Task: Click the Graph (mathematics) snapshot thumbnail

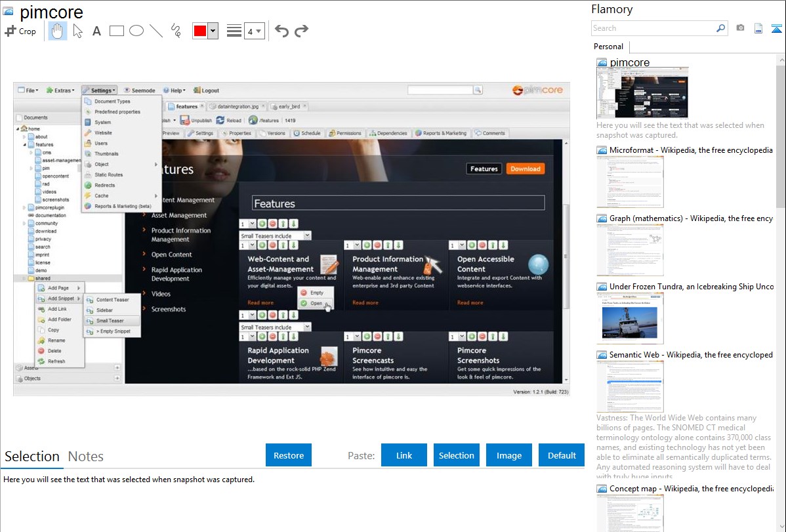Action: [630, 250]
